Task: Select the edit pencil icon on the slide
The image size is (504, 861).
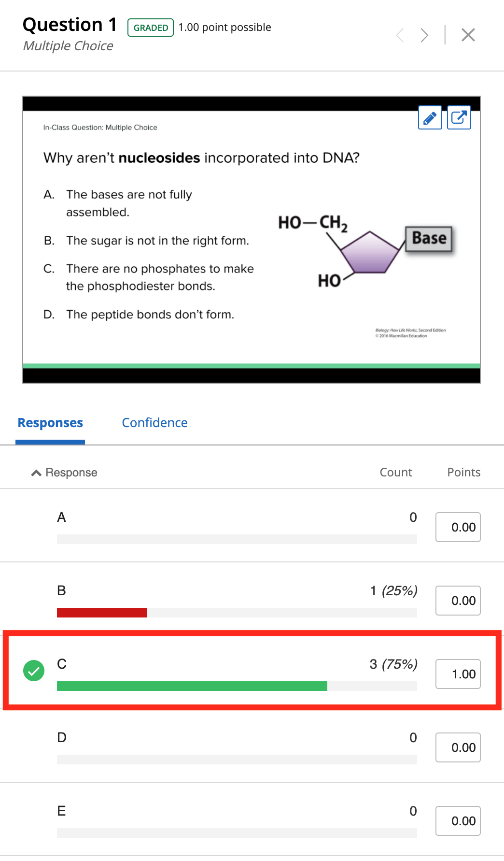Action: point(430,117)
